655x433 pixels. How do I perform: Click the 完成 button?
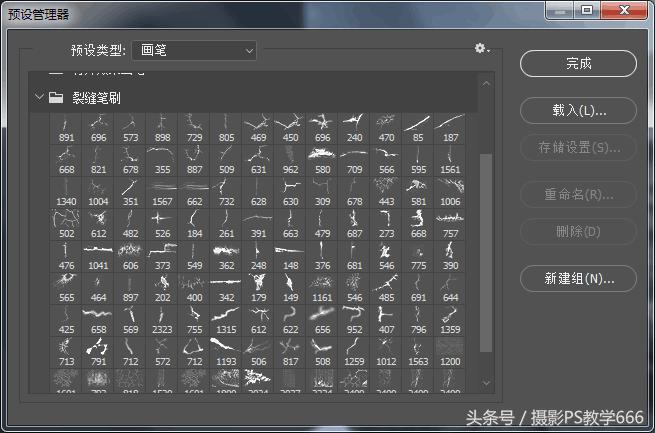[578, 63]
